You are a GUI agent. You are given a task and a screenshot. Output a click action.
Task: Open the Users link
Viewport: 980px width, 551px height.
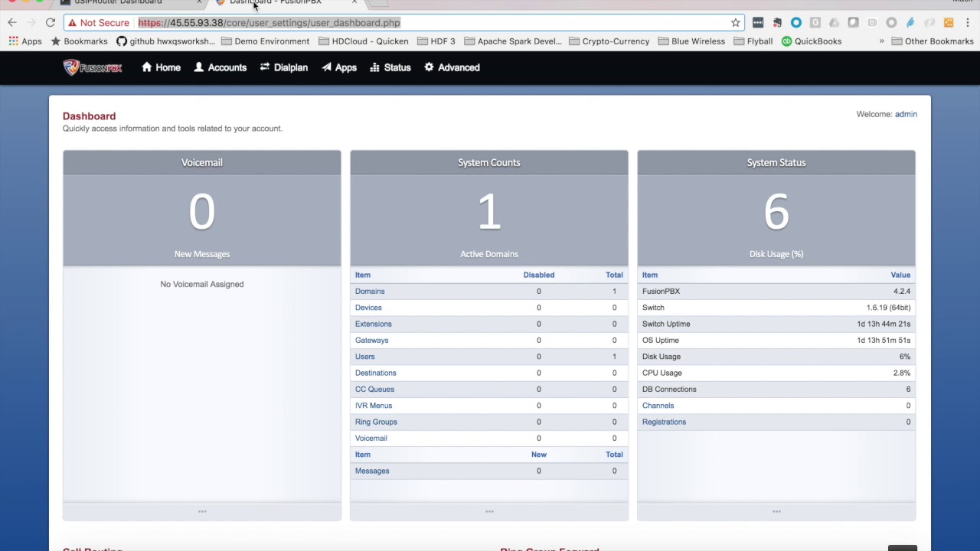[364, 357]
